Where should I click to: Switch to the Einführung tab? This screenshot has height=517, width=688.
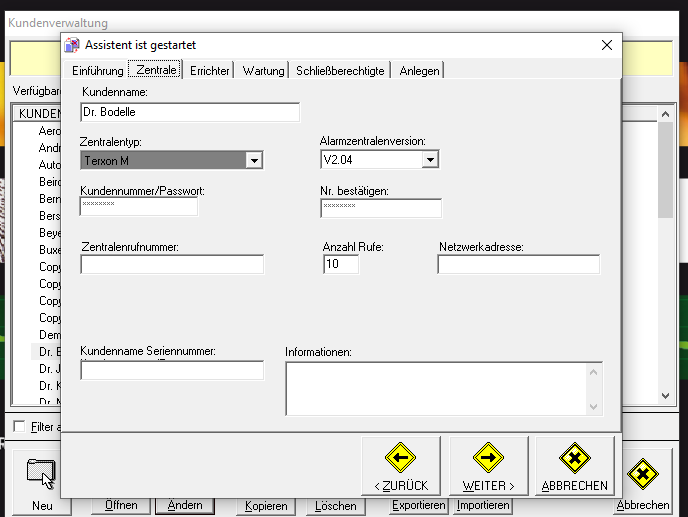97,70
